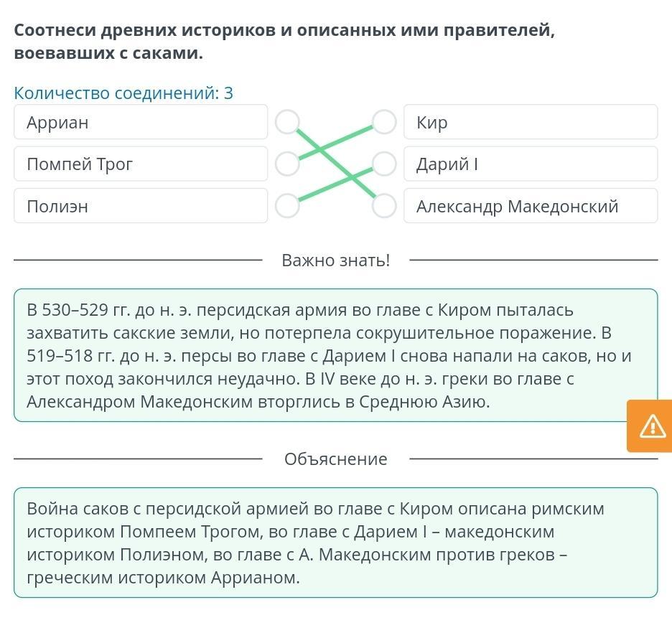Image resolution: width=672 pixels, height=620 pixels.
Task: Click the connector circle beside Кир
Action: 384,122
